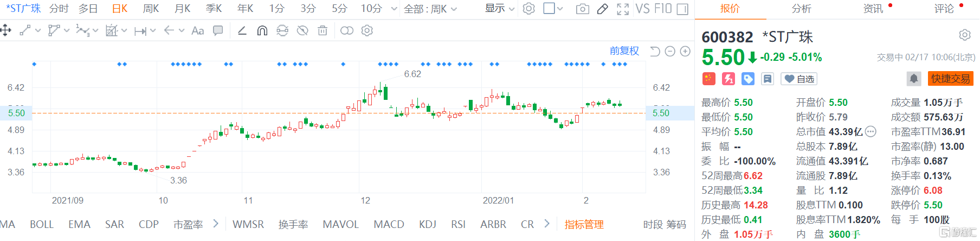
Task: Open drawing toolbar settings gear
Action: pos(367,30)
